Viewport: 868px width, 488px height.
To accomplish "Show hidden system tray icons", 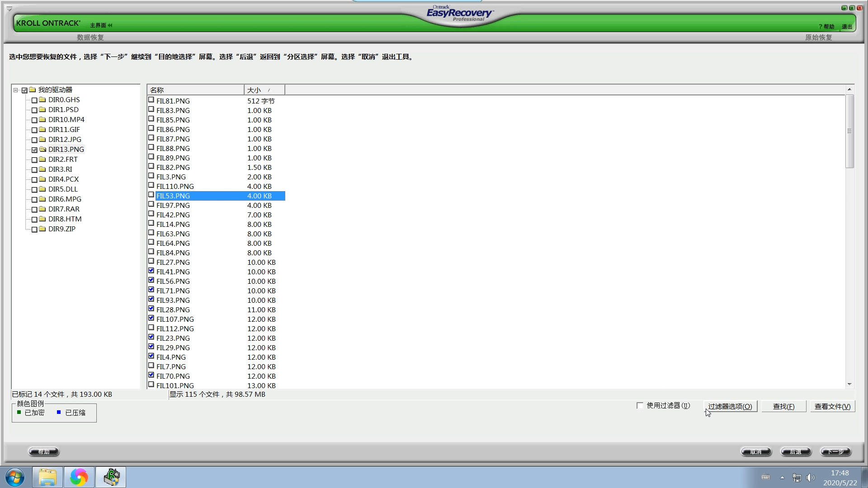I will pos(782,478).
